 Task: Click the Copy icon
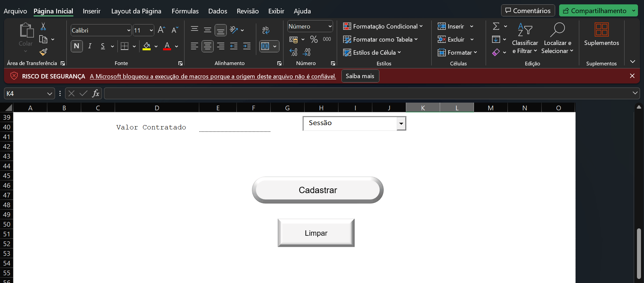click(43, 39)
